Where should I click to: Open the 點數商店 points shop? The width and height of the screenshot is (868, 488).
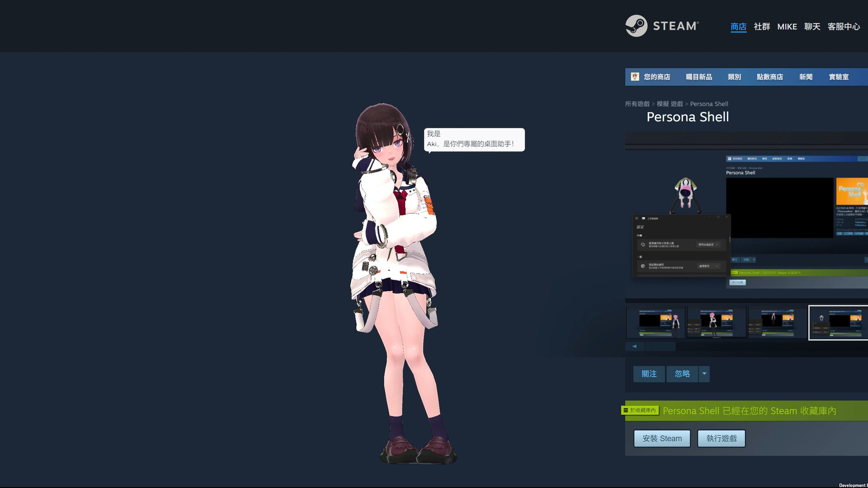point(770,77)
